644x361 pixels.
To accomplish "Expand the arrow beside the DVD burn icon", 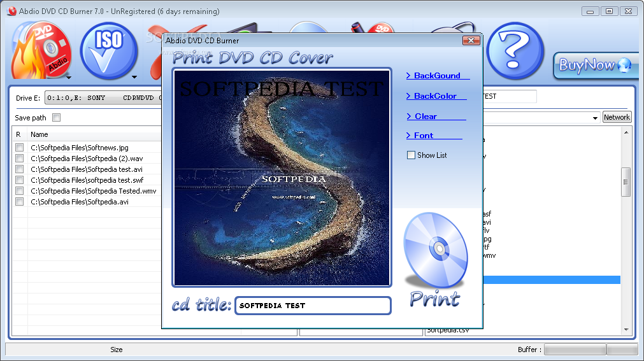I will pyautogui.click(x=69, y=77).
